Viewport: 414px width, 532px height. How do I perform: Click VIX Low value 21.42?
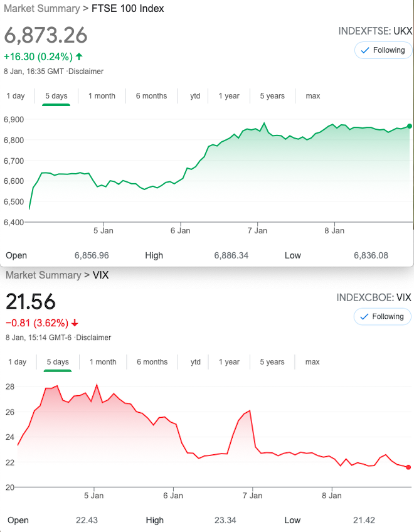(364, 521)
